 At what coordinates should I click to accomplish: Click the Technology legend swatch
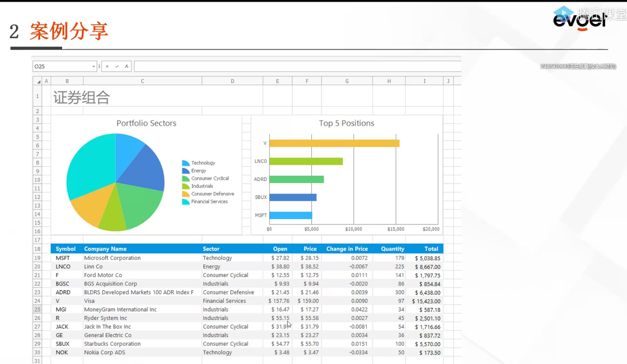pos(186,163)
